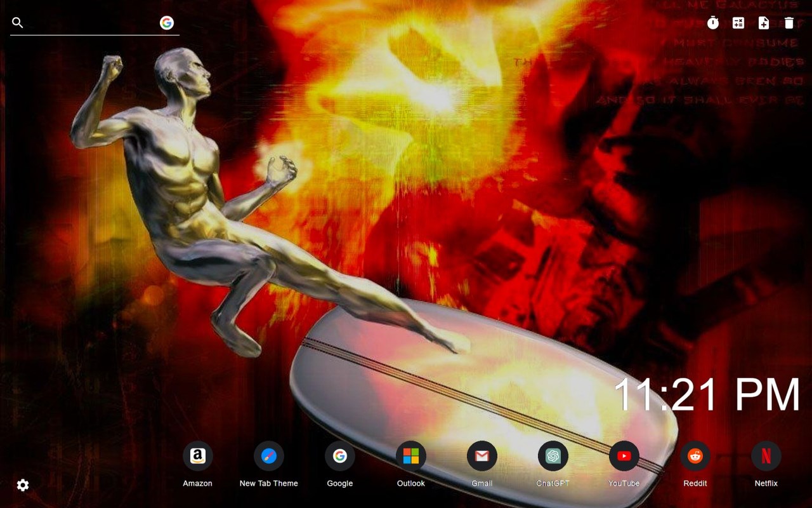Open the Gmail shortcut icon

tap(482, 456)
